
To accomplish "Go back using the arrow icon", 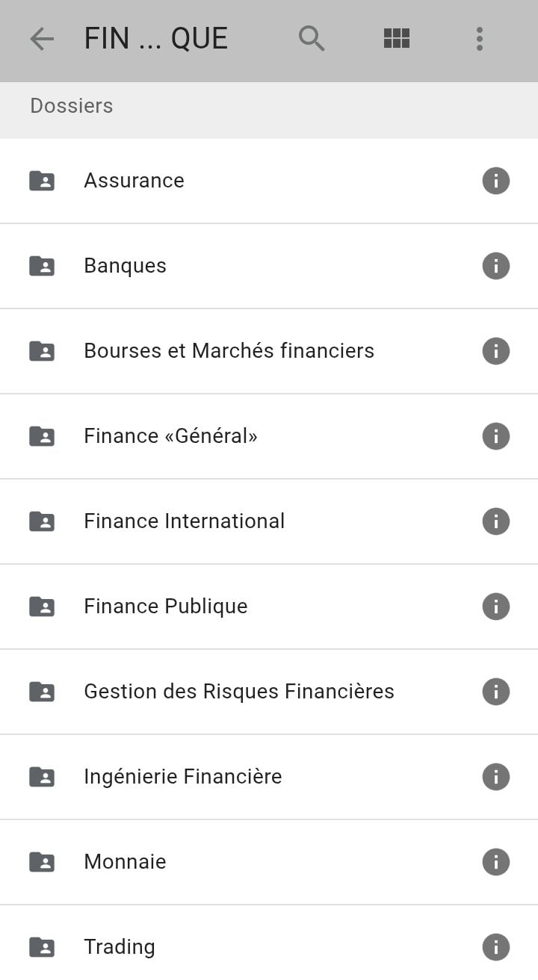I will (x=42, y=39).
